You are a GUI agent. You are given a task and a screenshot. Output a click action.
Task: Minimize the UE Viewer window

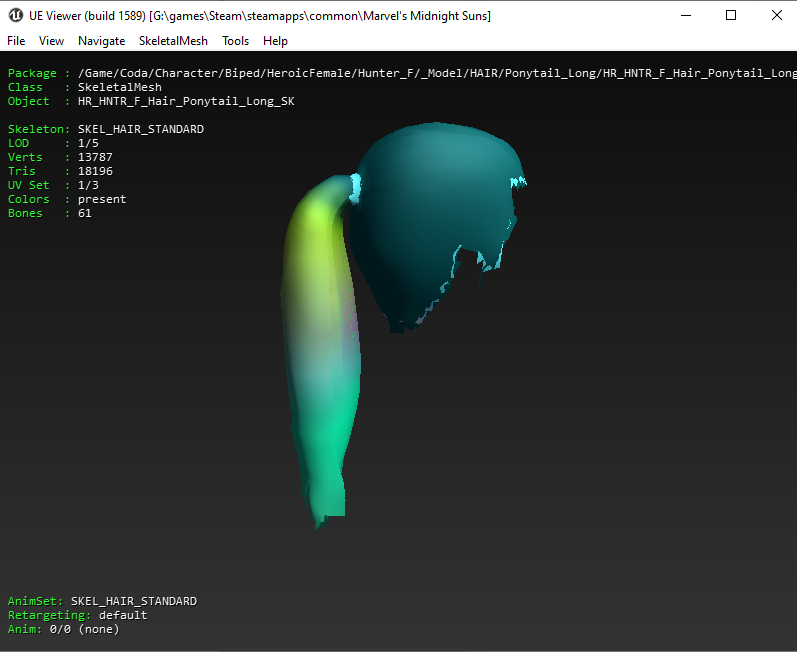(x=686, y=15)
